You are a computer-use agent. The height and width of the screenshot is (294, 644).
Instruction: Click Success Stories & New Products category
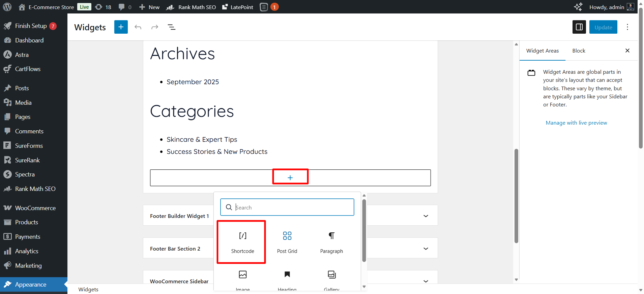[217, 152]
